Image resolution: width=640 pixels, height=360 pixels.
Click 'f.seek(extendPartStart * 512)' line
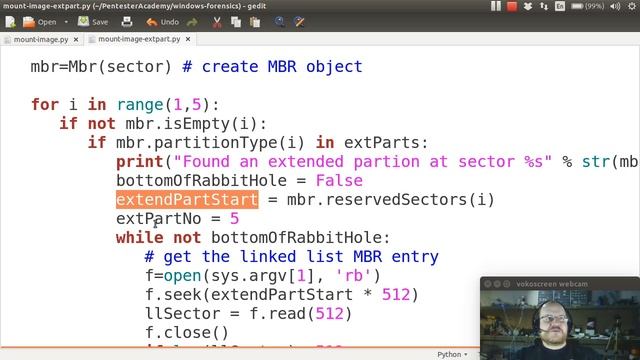pyautogui.click(x=282, y=295)
